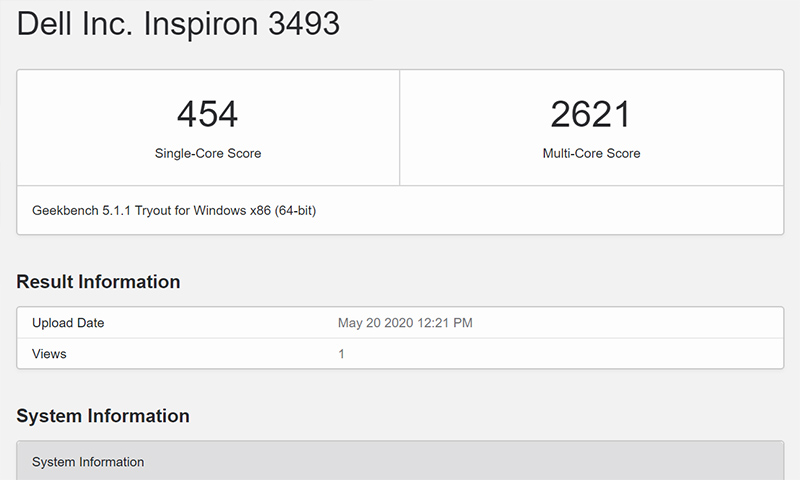Click the Dell Inc. Inspiron 3493 title
Viewport: 800px width, 480px height.
178,23
